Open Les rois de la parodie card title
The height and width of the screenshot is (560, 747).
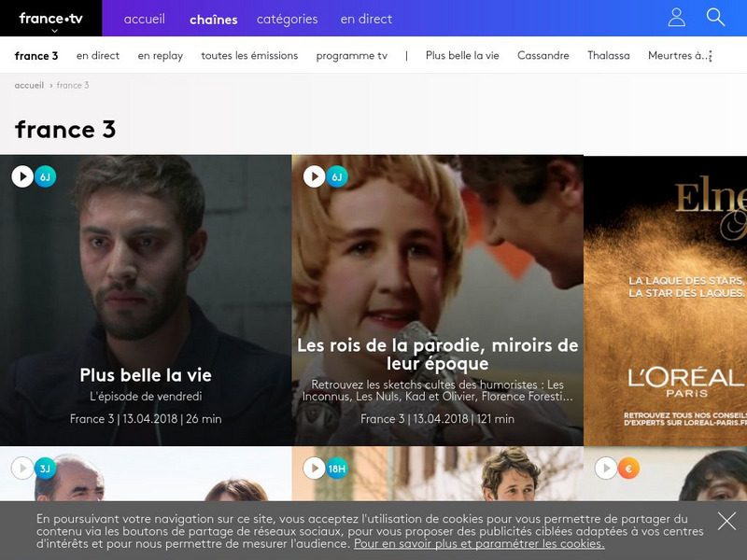tap(437, 355)
